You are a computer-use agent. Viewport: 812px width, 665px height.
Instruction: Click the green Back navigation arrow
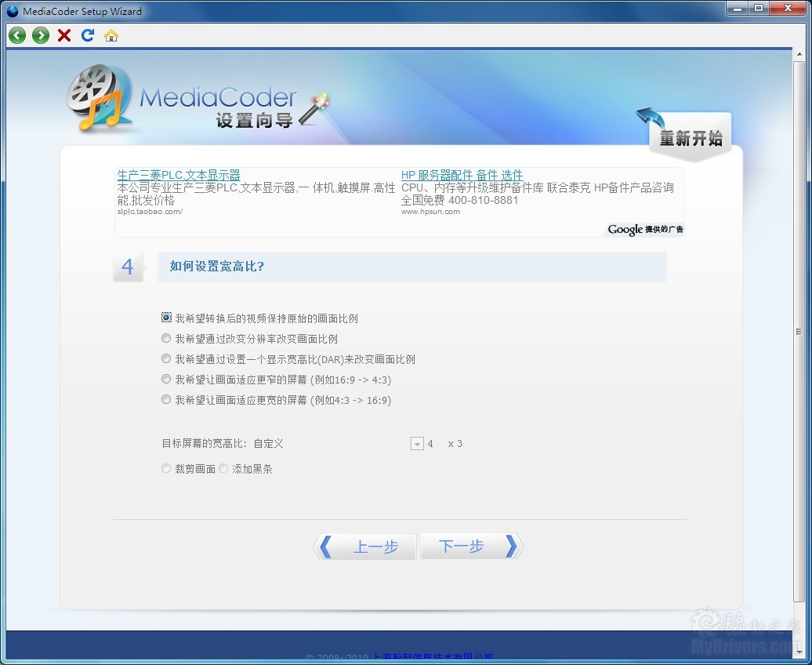[x=17, y=35]
